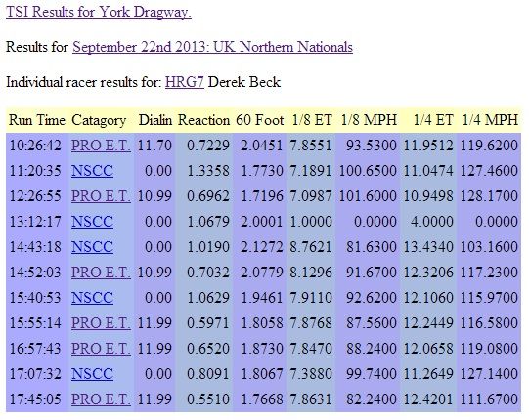The height and width of the screenshot is (420, 529).
Task: Open September 22nd 2013 UK Northern Nationals link
Action: [212, 47]
